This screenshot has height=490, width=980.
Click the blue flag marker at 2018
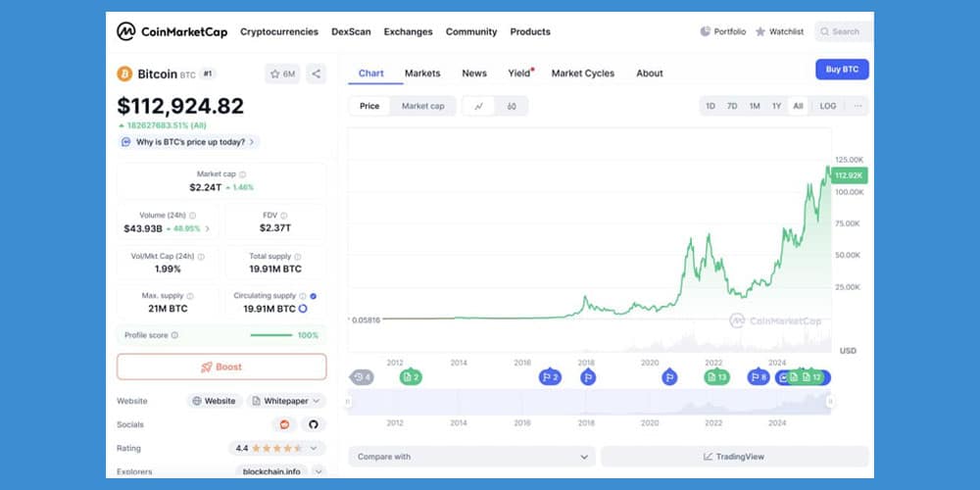(587, 377)
